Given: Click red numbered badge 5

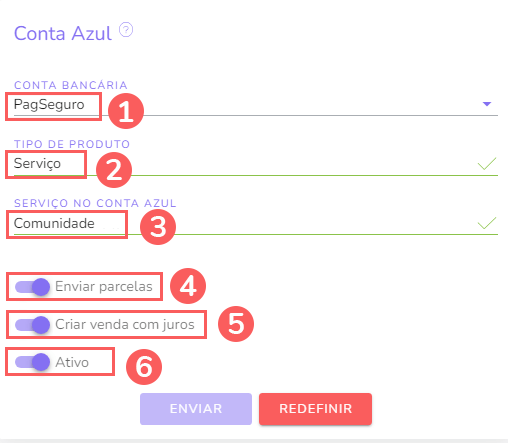Looking at the screenshot, I should 236,324.
